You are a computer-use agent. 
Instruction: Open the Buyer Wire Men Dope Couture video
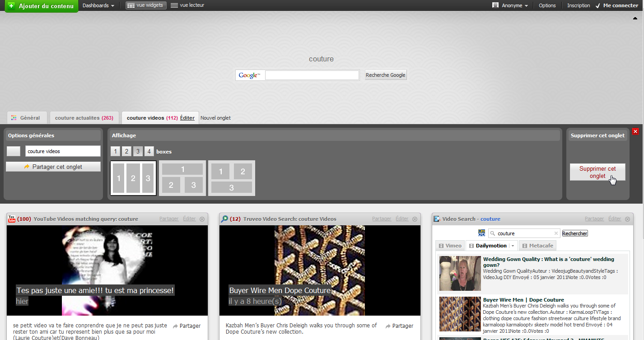[x=280, y=290]
